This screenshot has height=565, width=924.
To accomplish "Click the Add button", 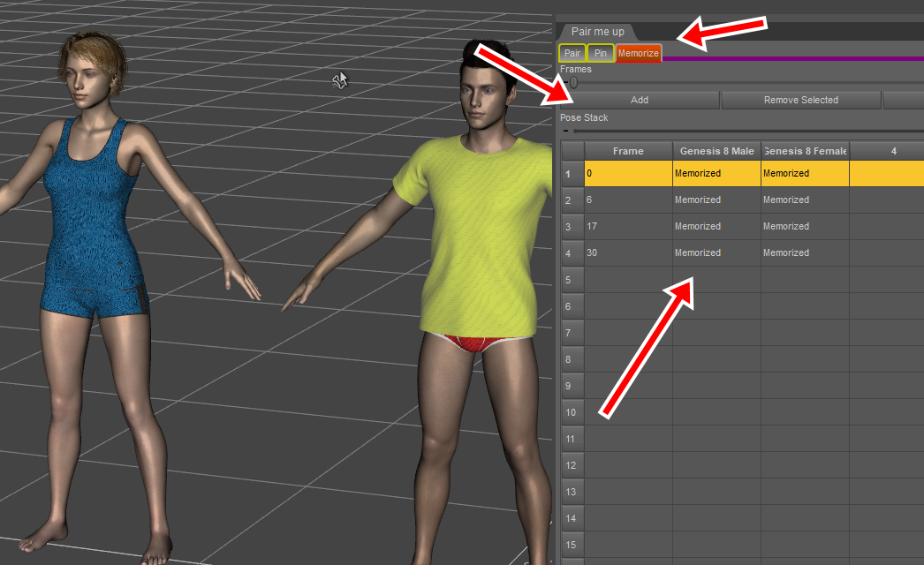I will click(x=640, y=100).
